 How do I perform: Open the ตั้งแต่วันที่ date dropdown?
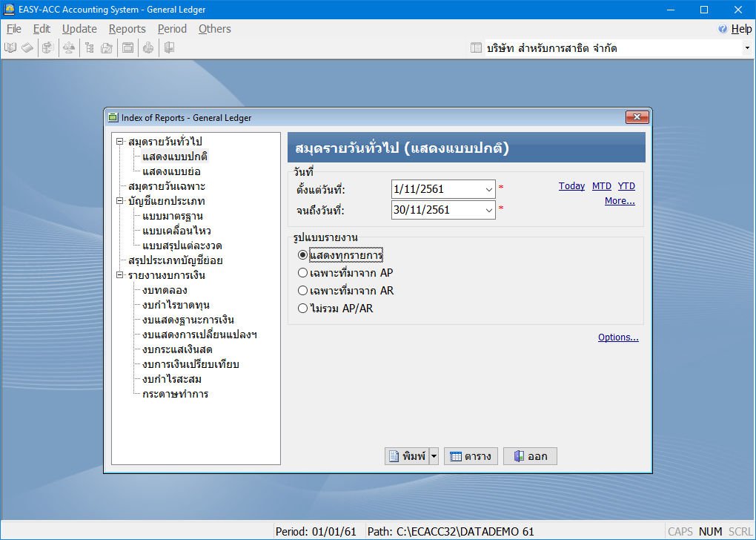488,189
